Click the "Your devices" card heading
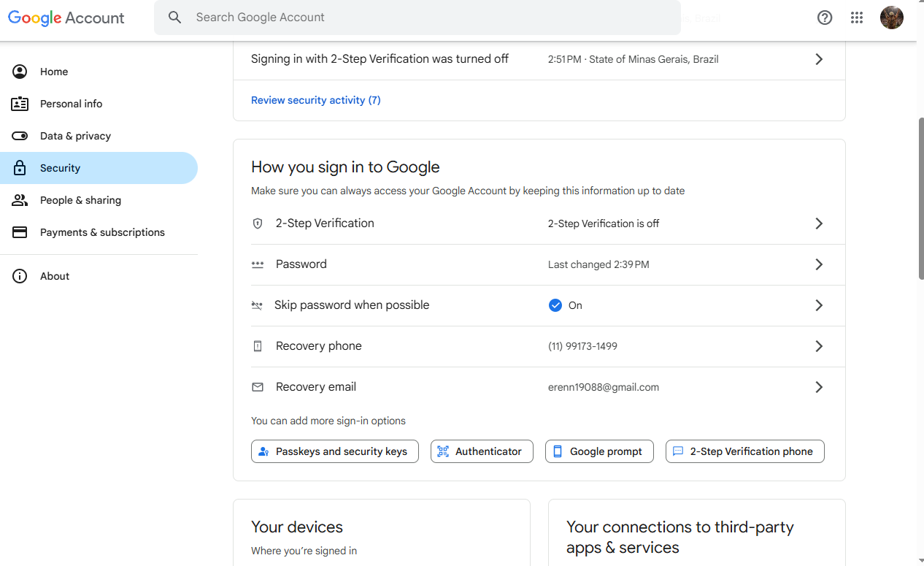This screenshot has height=566, width=924. 297,527
